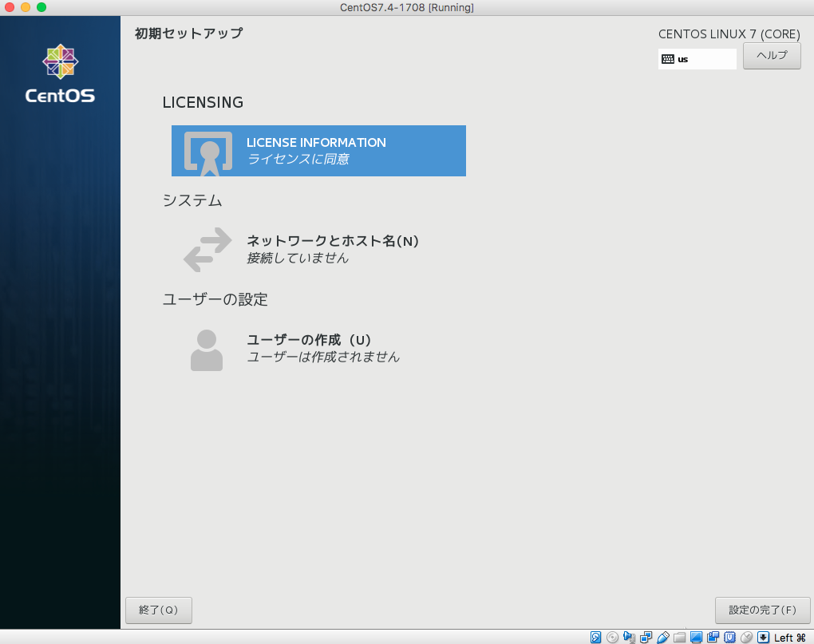Viewport: 814px width, 644px height.
Task: Click the optical drive status icon
Action: click(x=613, y=638)
